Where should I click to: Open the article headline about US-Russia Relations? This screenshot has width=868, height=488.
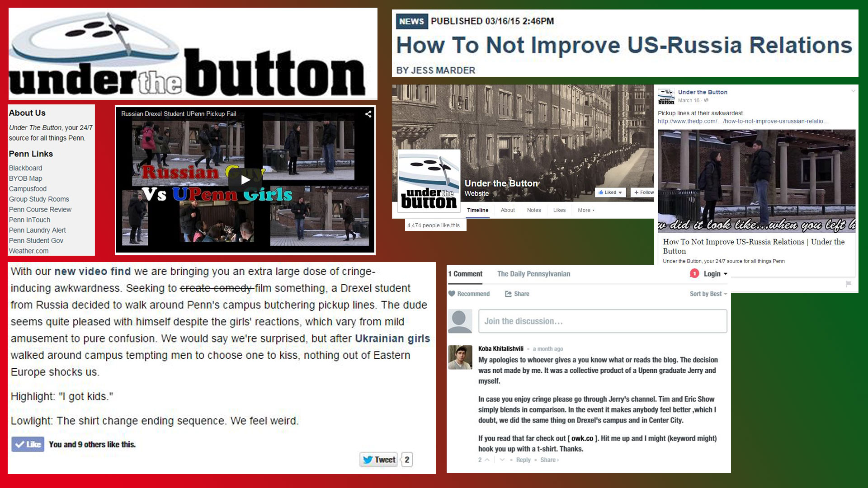click(x=624, y=45)
